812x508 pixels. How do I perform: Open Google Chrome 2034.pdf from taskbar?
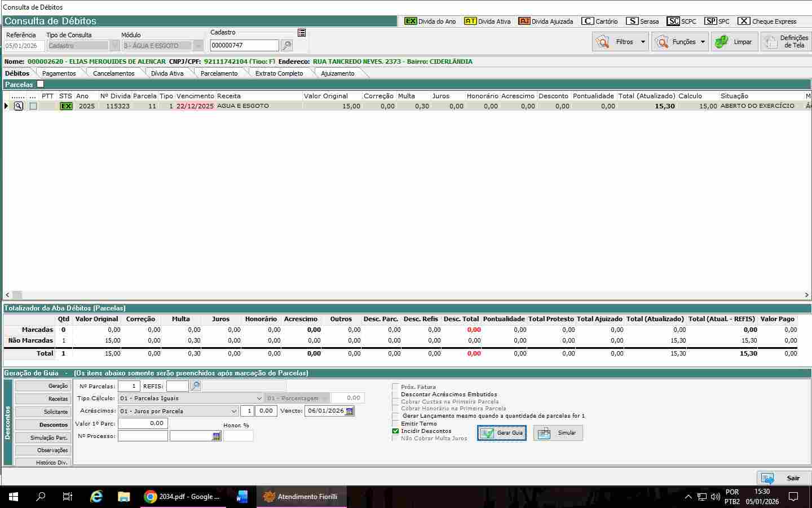pyautogui.click(x=183, y=497)
